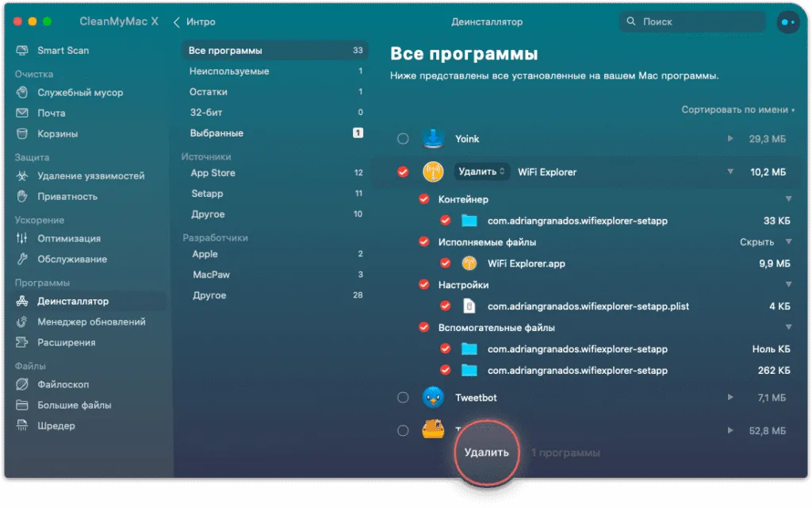Click the Большие файлы folder icon

coord(21,405)
